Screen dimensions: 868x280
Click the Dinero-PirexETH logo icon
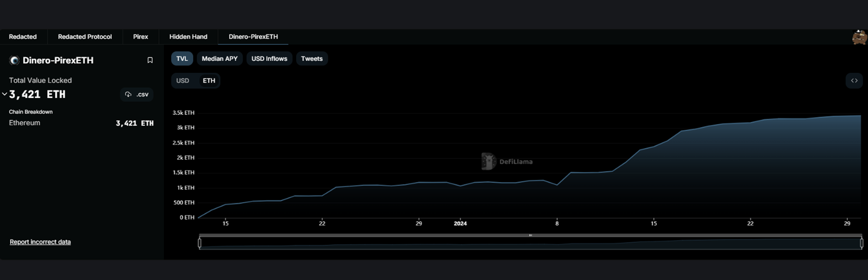pyautogui.click(x=14, y=60)
